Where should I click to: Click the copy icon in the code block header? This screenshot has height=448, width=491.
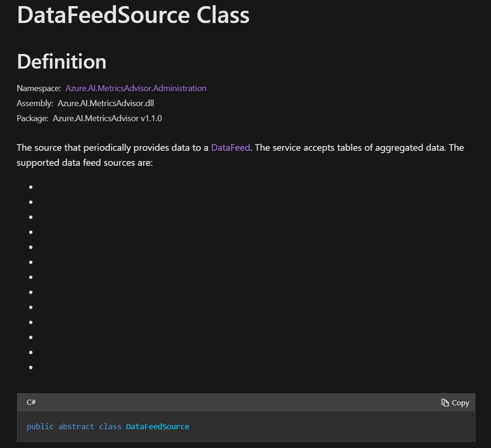click(445, 402)
